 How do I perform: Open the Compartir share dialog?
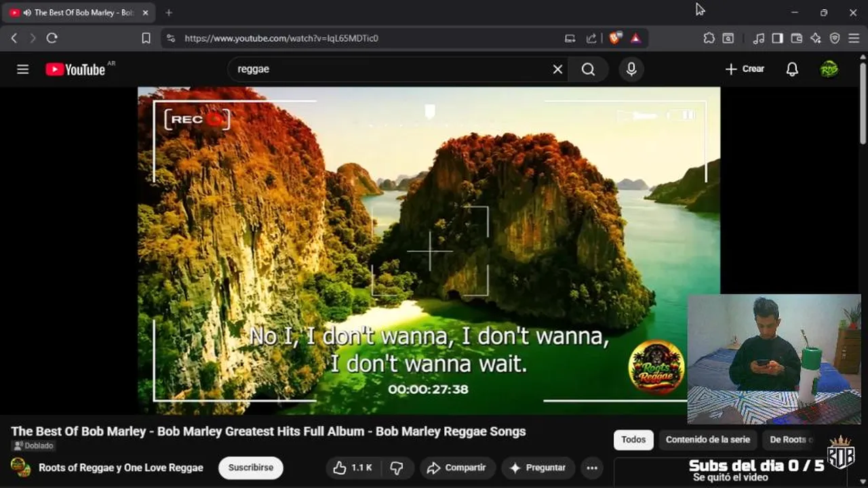[456, 468]
